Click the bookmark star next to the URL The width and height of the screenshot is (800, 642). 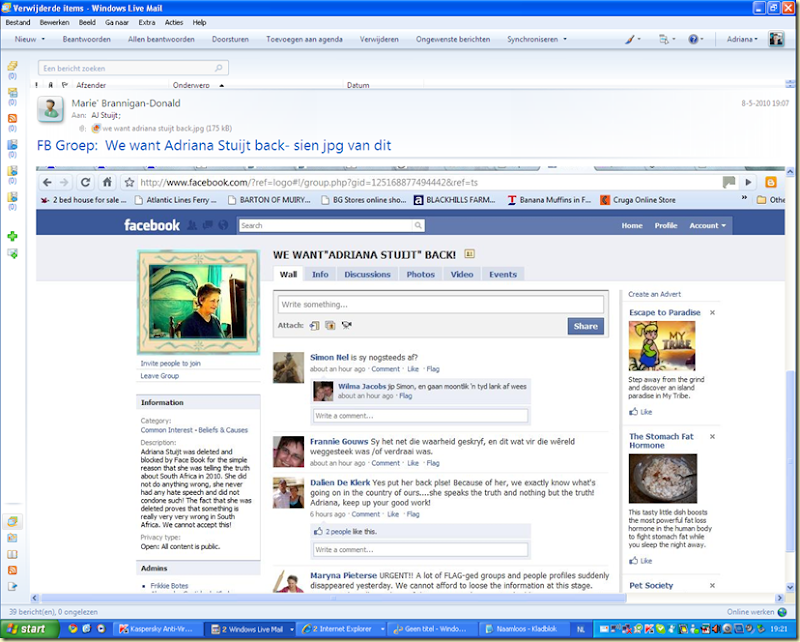(x=130, y=182)
